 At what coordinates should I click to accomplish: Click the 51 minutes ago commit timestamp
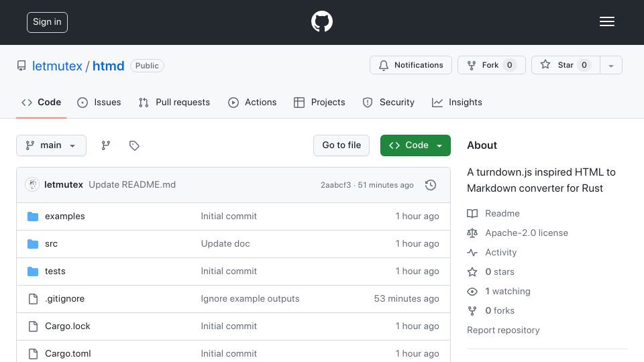(x=385, y=185)
